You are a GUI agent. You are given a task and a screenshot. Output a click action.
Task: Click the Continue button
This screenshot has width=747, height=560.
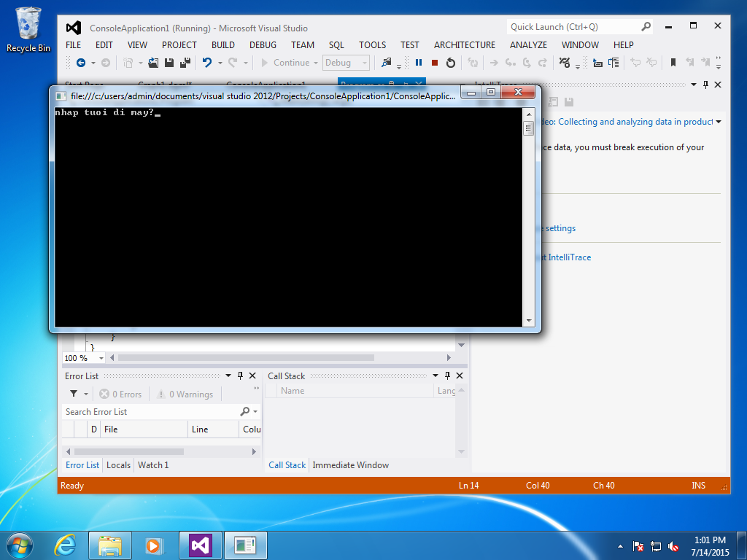[x=285, y=63]
